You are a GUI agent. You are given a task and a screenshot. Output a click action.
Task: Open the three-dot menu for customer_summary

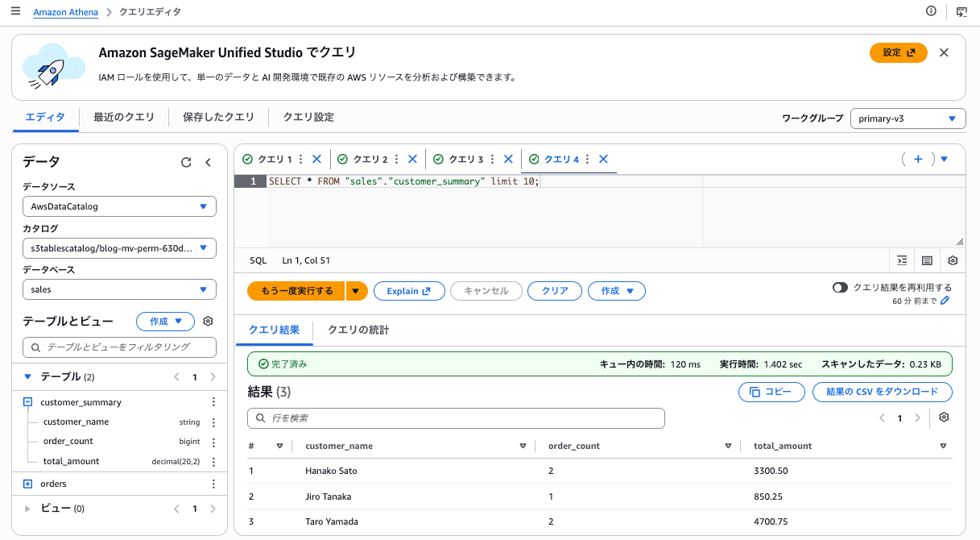click(x=213, y=401)
